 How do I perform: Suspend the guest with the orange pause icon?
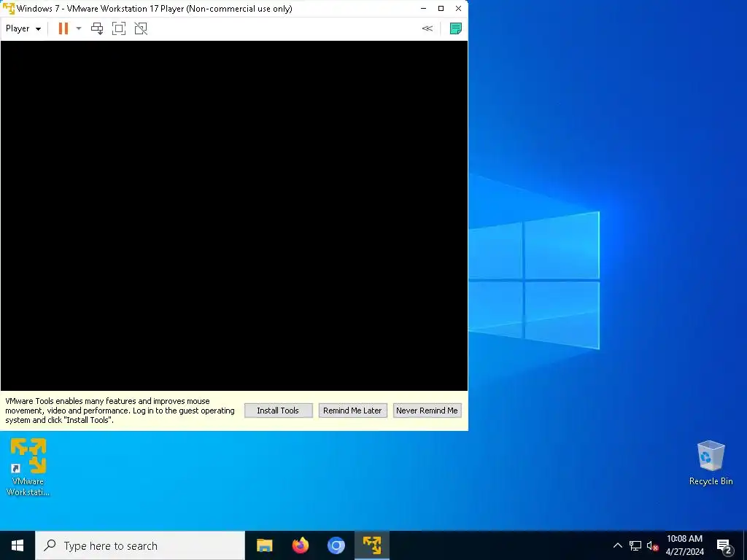(x=63, y=28)
